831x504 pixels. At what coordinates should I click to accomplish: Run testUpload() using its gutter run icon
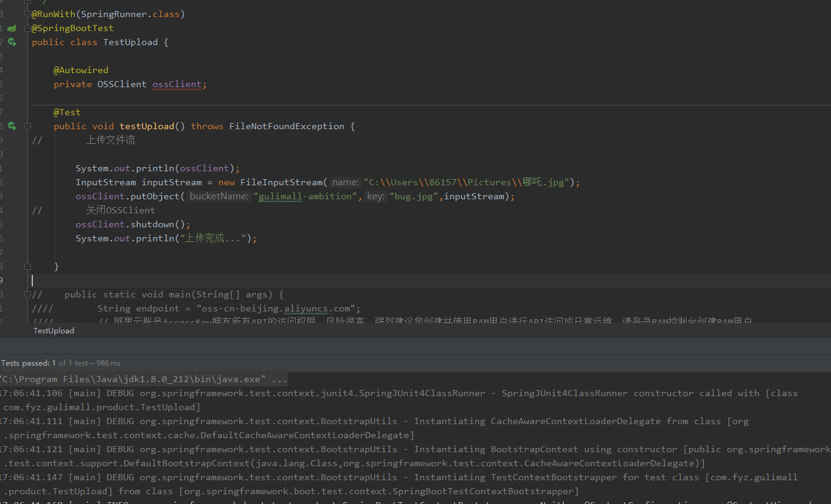12,126
